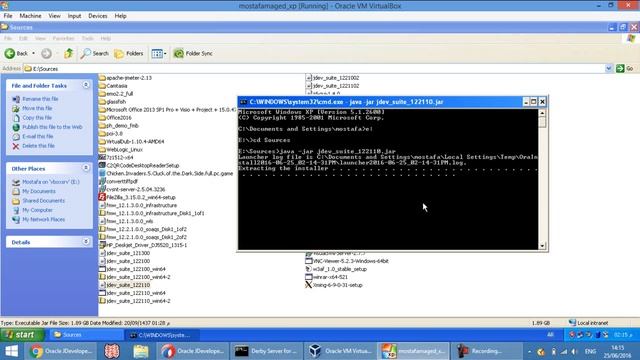Click the Forward arrow in Explorer toolbar
Image resolution: width=640 pixels, height=360 pixels.
(x=46, y=53)
